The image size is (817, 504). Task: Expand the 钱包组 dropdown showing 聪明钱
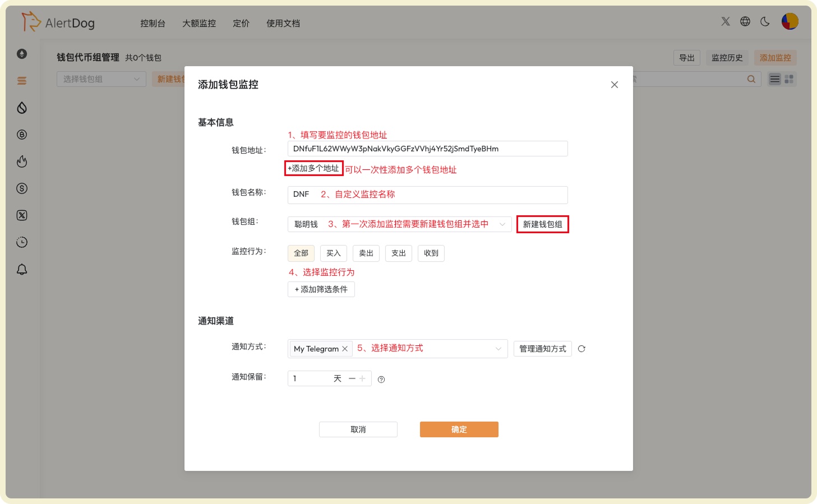(501, 224)
